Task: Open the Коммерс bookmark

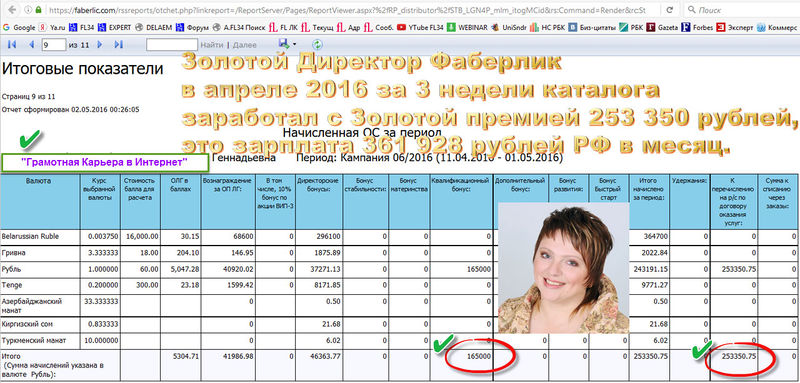Action: (778, 27)
